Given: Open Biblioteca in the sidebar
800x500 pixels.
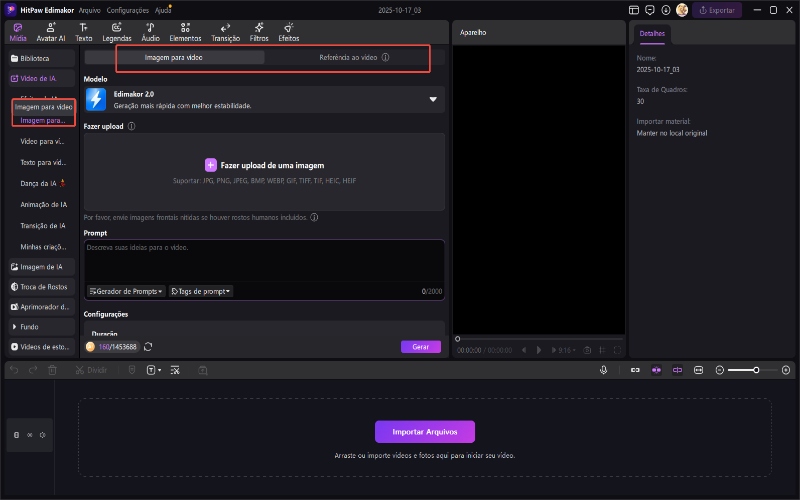Looking at the screenshot, I should click(x=42, y=58).
